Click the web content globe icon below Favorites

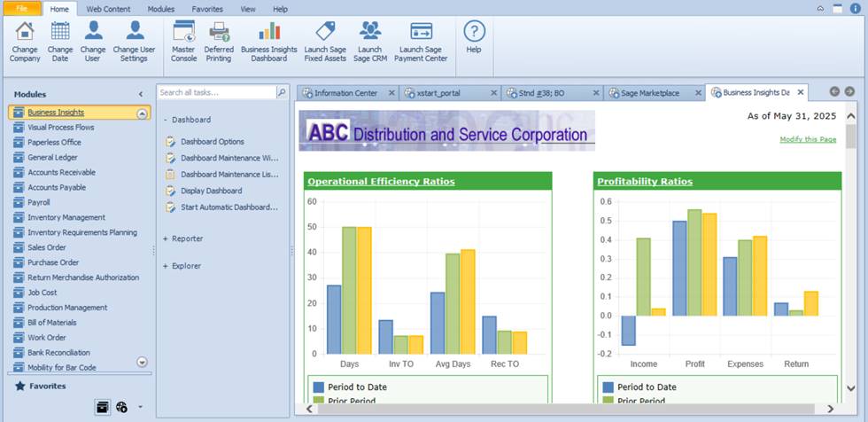click(x=122, y=407)
